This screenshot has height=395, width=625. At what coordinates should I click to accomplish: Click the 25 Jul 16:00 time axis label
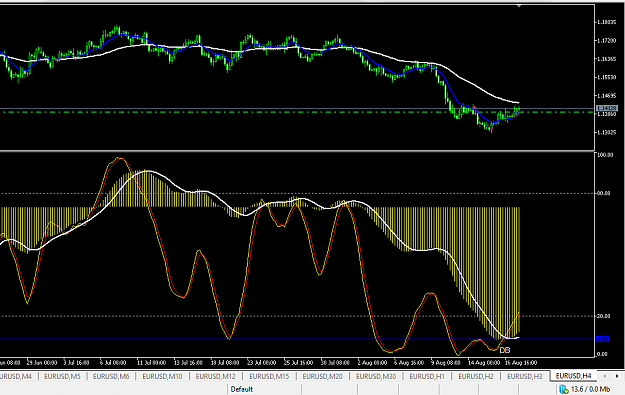click(298, 363)
